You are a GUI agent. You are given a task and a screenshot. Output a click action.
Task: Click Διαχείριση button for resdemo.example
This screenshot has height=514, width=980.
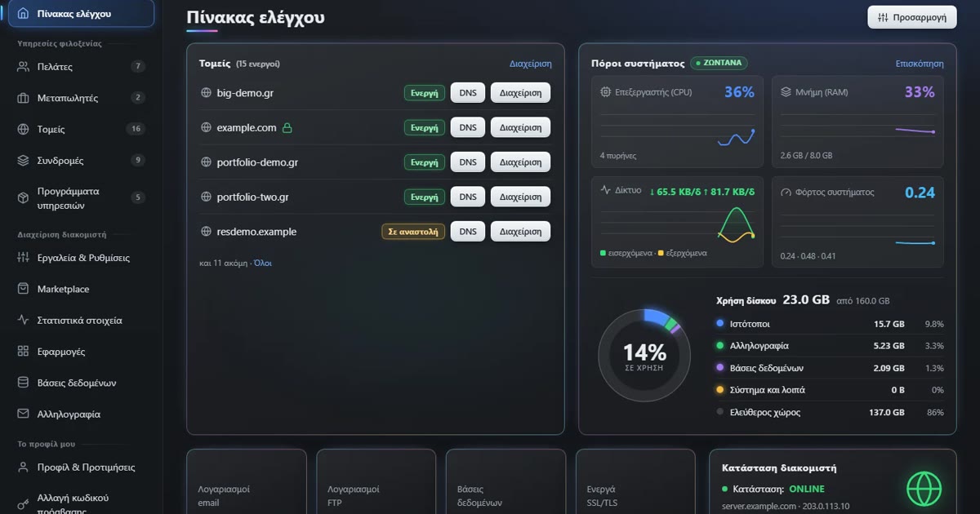520,232
